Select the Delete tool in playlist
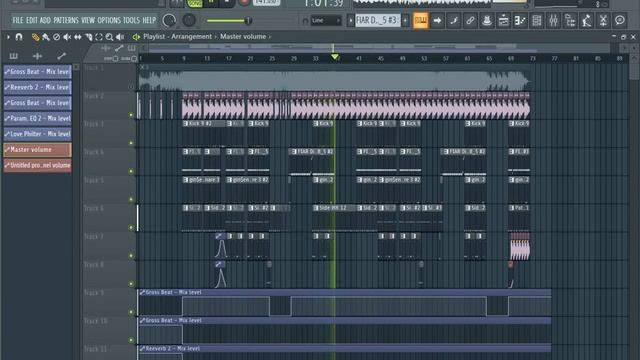 [57, 37]
